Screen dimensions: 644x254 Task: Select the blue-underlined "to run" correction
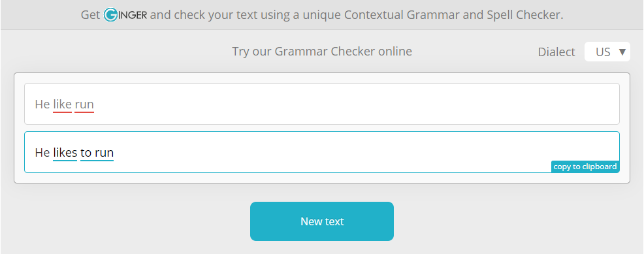click(x=97, y=153)
